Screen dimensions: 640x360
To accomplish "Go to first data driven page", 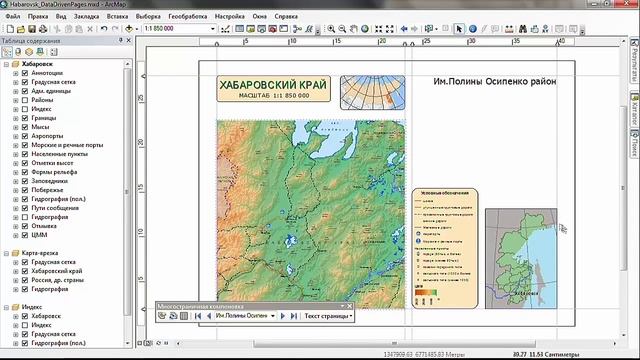I will pos(198,316).
